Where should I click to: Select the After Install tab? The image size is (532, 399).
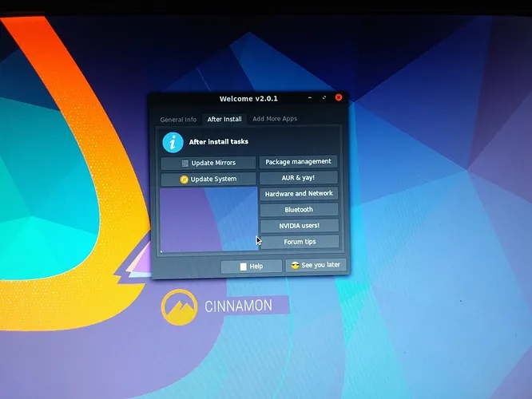click(224, 119)
